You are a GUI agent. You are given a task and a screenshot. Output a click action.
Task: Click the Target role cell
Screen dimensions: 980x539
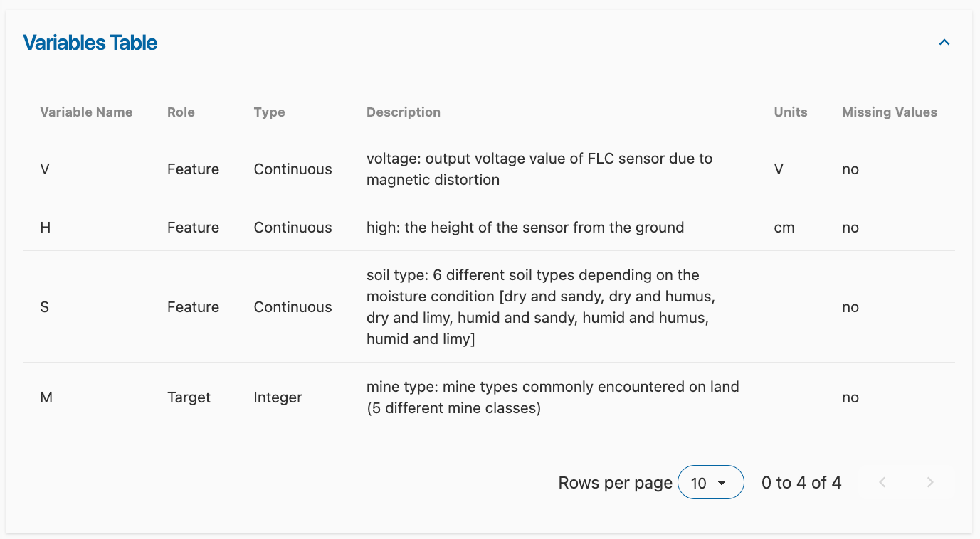click(189, 397)
